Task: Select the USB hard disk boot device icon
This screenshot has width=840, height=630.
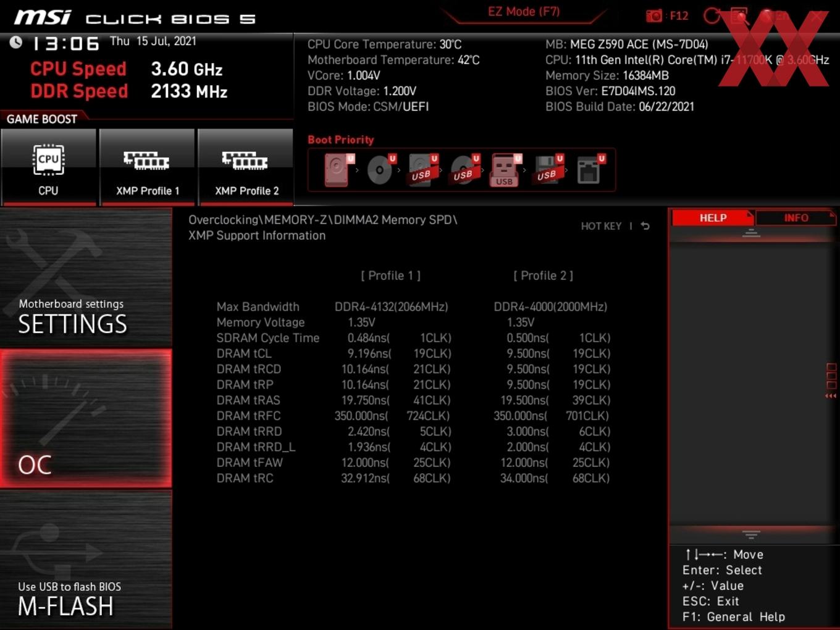Action: coord(422,170)
